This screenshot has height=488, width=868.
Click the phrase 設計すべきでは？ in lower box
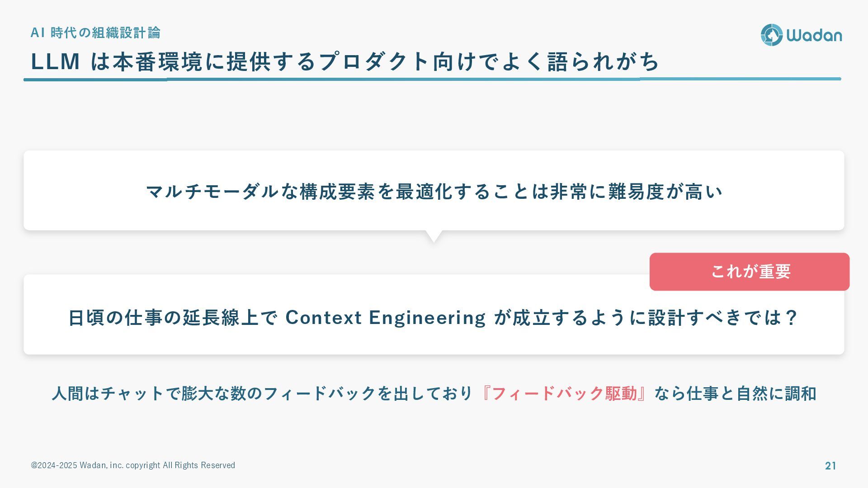click(x=723, y=317)
